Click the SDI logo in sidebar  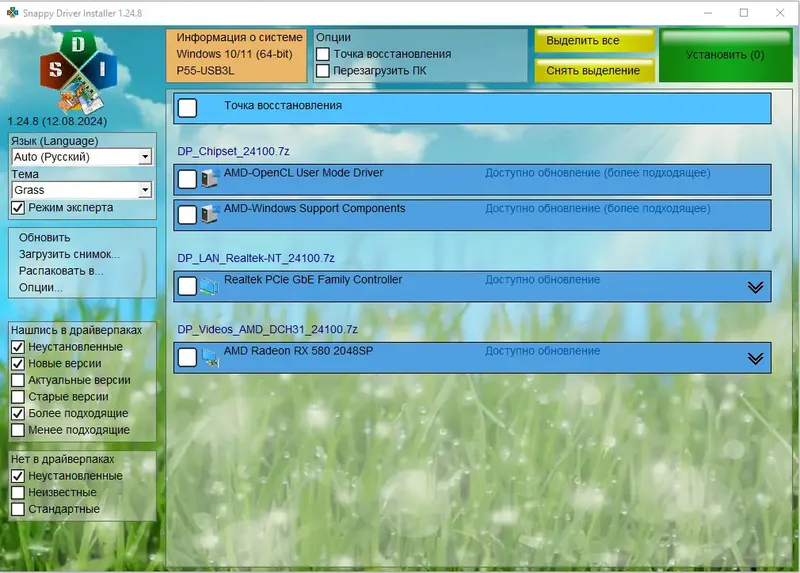(x=79, y=72)
